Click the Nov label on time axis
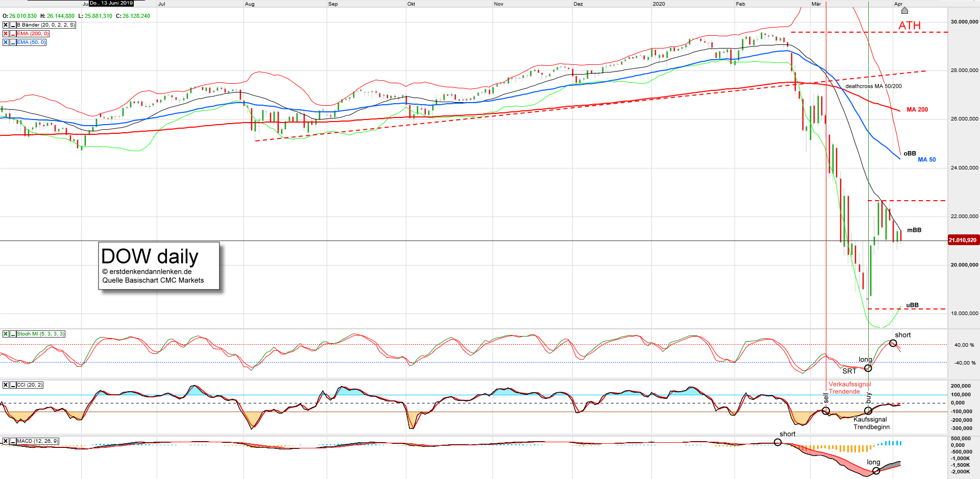 (x=499, y=4)
